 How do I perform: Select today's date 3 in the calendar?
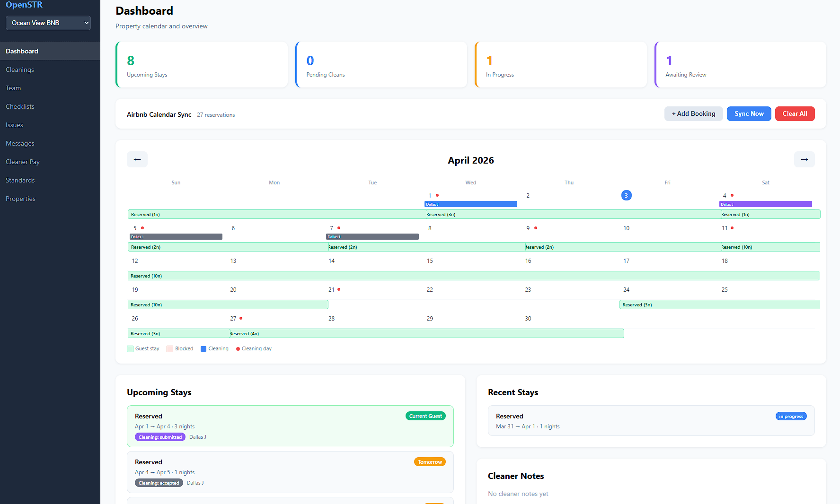(626, 195)
